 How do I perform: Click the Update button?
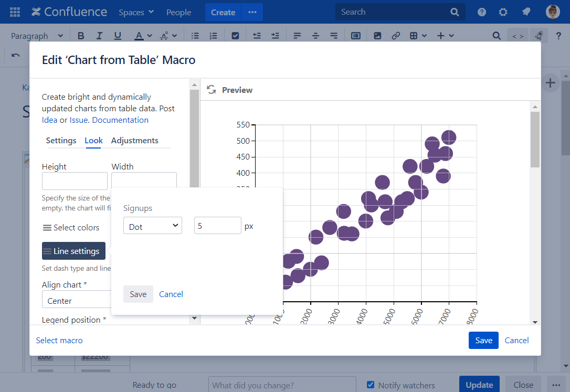click(479, 385)
